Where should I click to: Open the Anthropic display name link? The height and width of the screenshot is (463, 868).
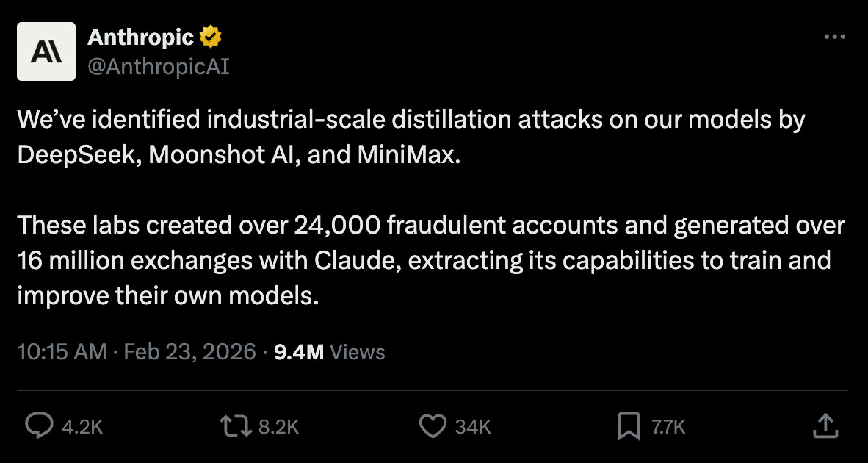140,37
